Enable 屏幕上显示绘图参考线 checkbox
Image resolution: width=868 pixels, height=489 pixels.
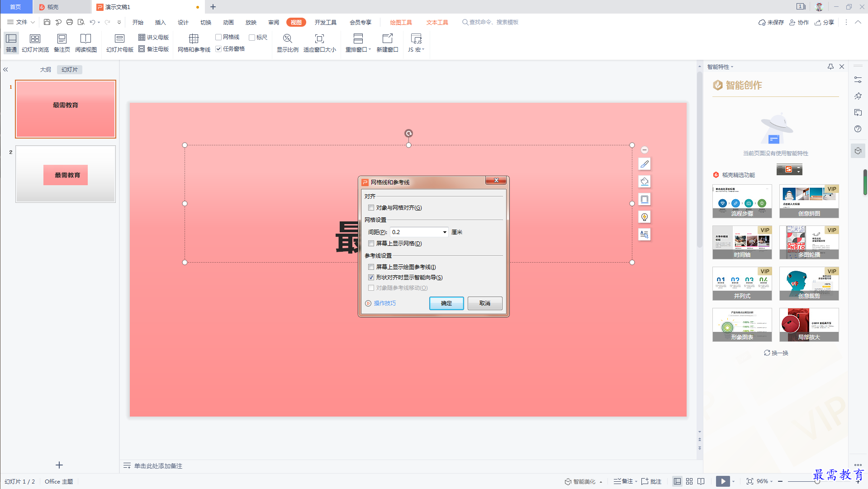pyautogui.click(x=371, y=267)
